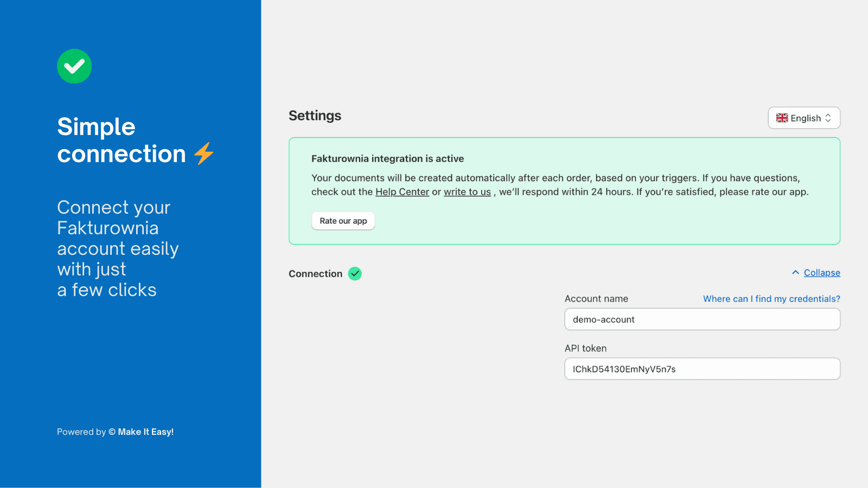Click the "Simple connection" headline

(x=122, y=140)
